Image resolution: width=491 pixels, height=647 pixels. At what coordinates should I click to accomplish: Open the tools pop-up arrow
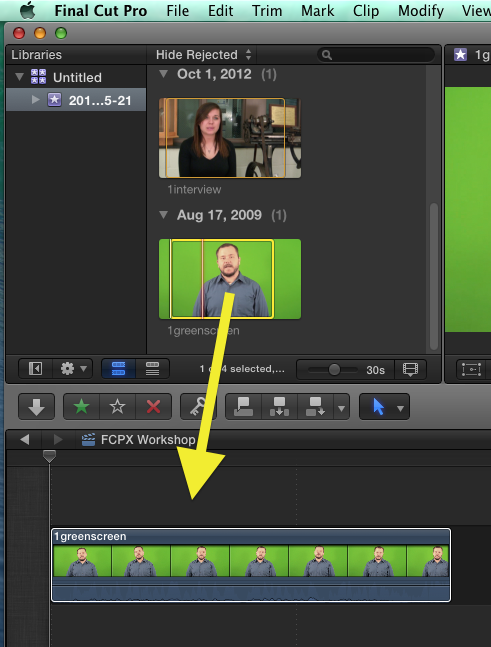[400, 409]
